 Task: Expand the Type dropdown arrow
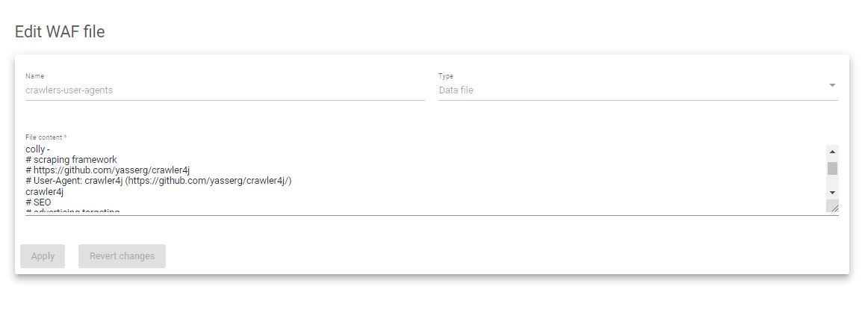pos(832,85)
